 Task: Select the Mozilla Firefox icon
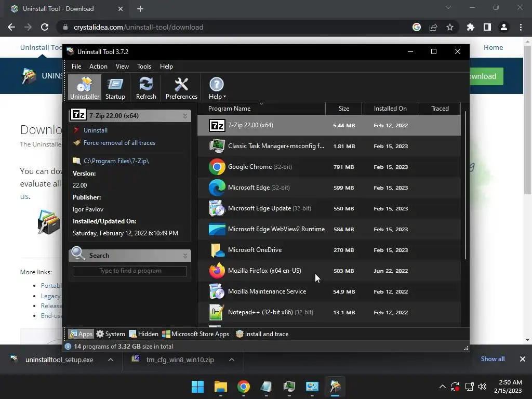click(x=217, y=271)
